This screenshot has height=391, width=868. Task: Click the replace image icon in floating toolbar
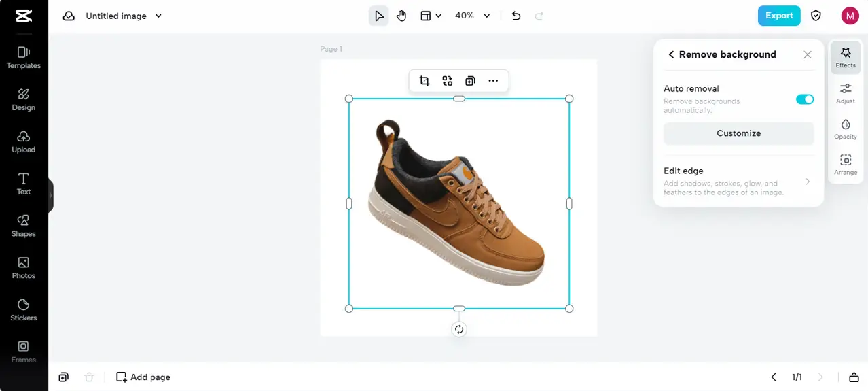(x=447, y=81)
